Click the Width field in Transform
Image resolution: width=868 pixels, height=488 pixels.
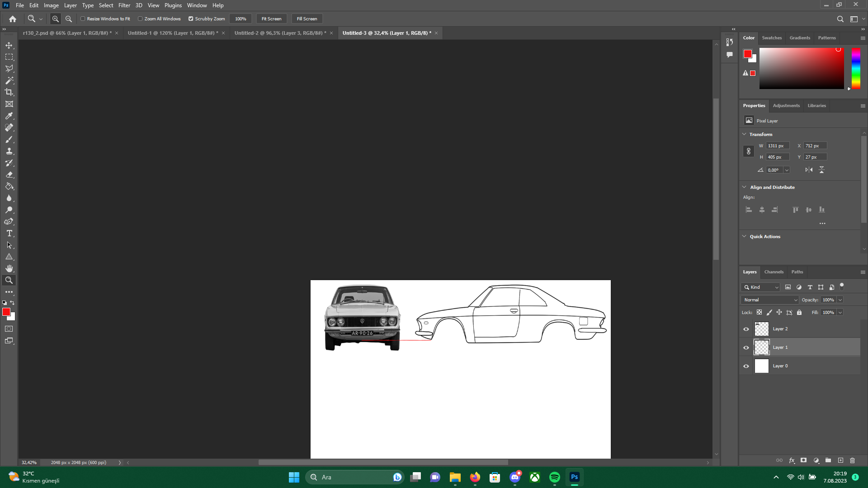click(x=777, y=145)
